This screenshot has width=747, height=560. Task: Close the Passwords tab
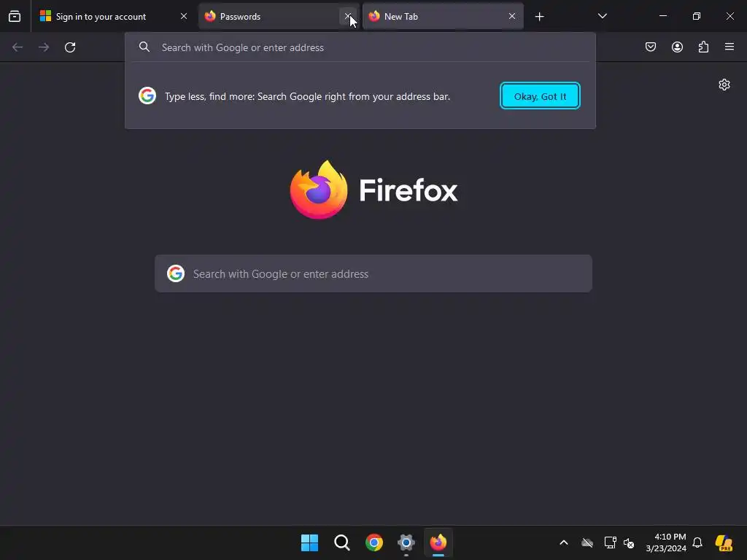click(x=348, y=16)
